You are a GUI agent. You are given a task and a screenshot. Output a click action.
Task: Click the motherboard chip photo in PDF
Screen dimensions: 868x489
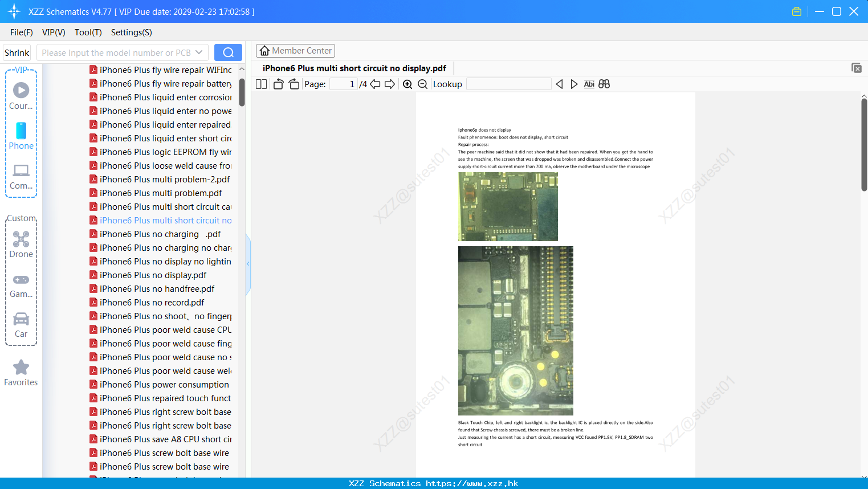tap(508, 206)
